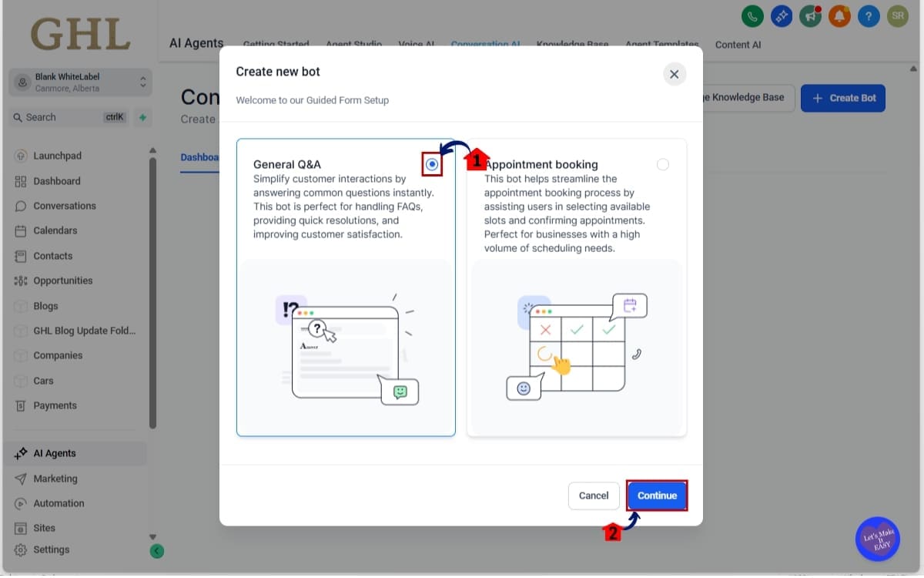Open the blue help question mark icon
The image size is (924, 578).
869,16
